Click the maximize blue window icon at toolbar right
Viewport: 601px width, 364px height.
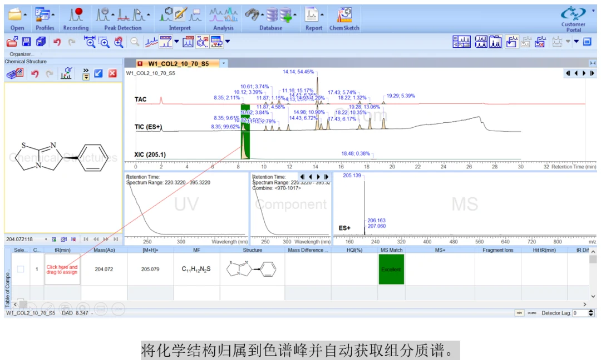tap(587, 42)
